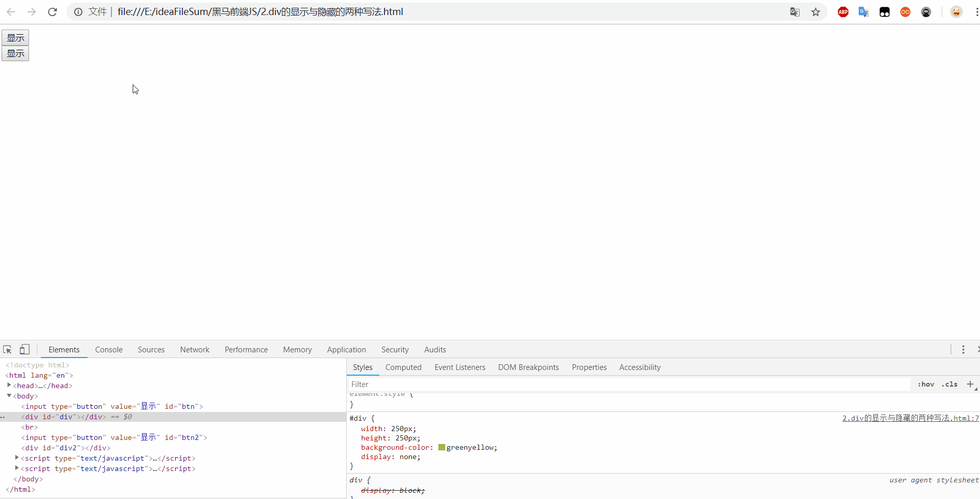
Task: Click the second 显示 button
Action: coord(16,53)
